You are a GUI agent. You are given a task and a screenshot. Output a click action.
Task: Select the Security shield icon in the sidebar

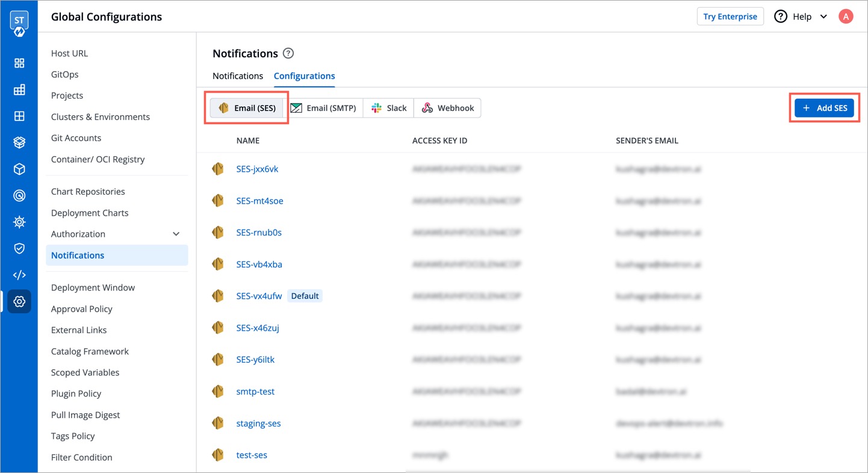[x=19, y=248]
